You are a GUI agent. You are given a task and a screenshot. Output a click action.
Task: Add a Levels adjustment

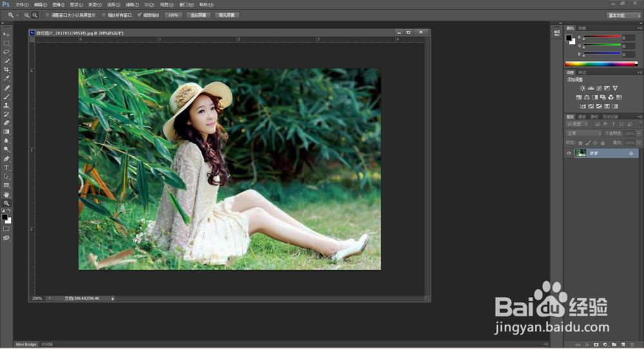(x=591, y=88)
